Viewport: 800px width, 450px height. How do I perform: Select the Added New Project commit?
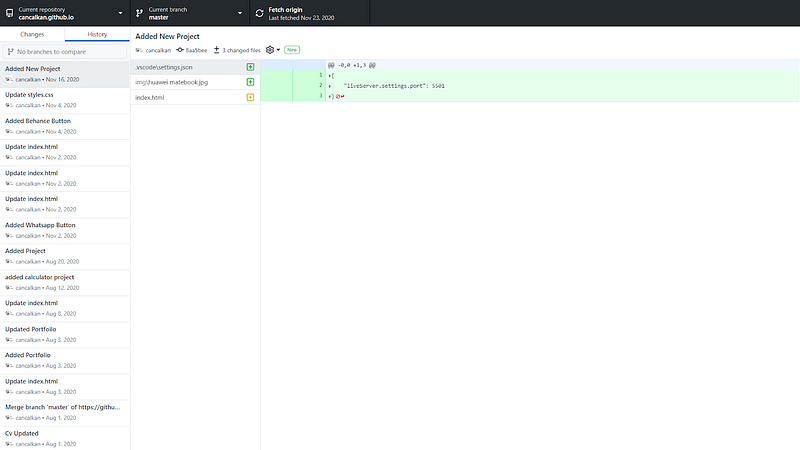[x=65, y=74]
